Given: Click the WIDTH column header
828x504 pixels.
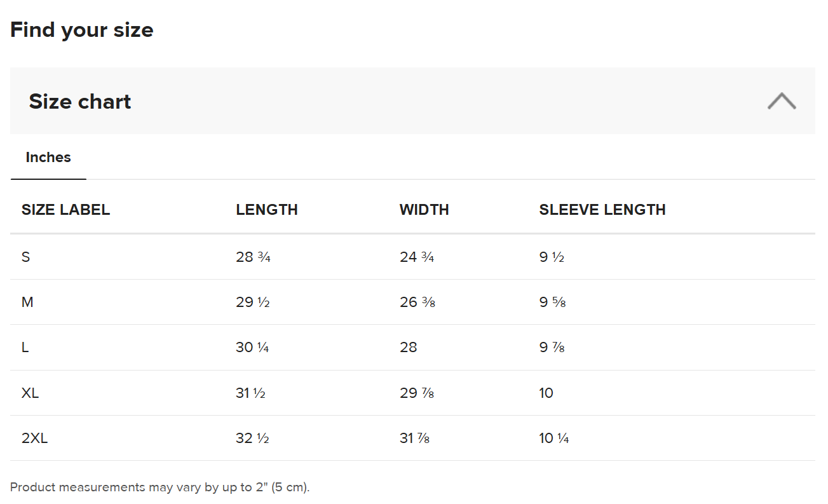Looking at the screenshot, I should [x=424, y=210].
